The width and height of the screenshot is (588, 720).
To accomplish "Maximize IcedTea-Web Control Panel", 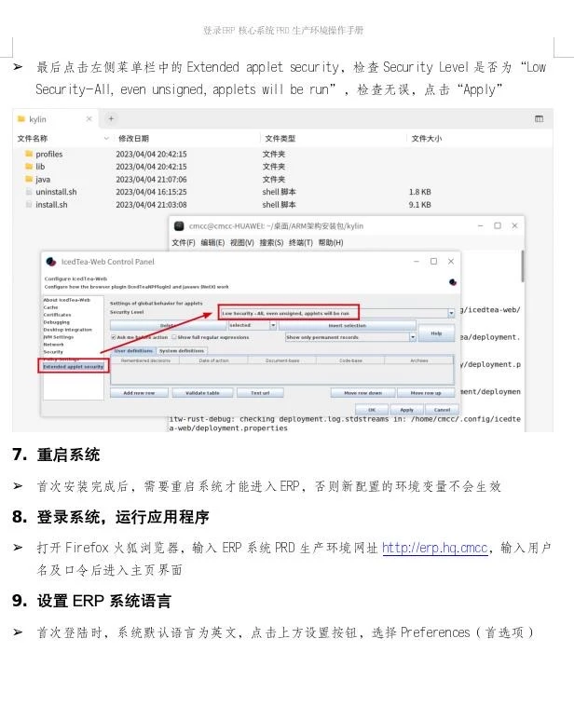I will (x=433, y=262).
